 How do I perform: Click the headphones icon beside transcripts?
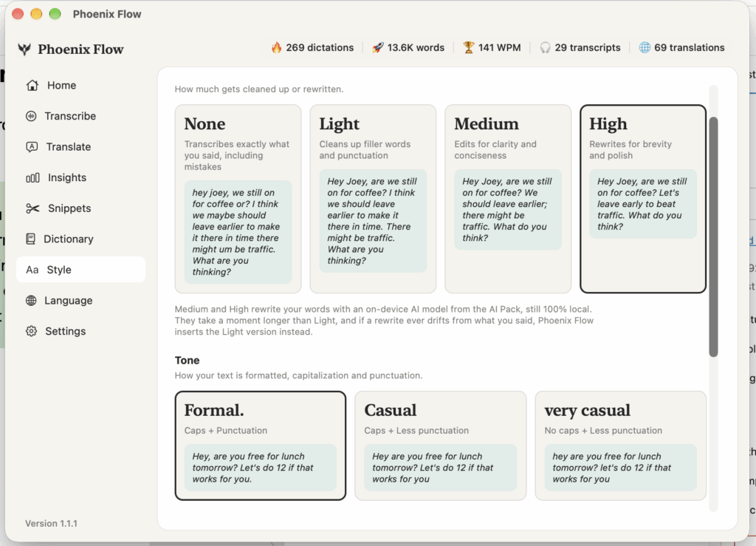click(x=545, y=47)
